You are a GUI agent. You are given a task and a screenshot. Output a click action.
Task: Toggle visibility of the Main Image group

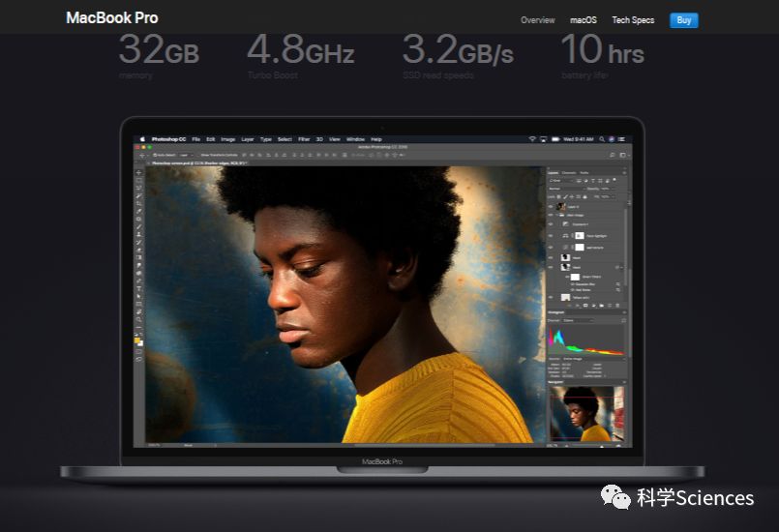click(551, 215)
